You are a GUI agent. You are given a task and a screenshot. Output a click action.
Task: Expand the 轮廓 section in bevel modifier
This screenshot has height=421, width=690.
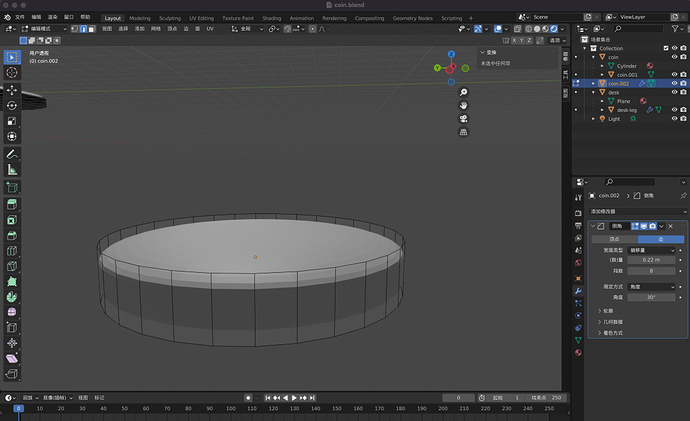click(608, 310)
